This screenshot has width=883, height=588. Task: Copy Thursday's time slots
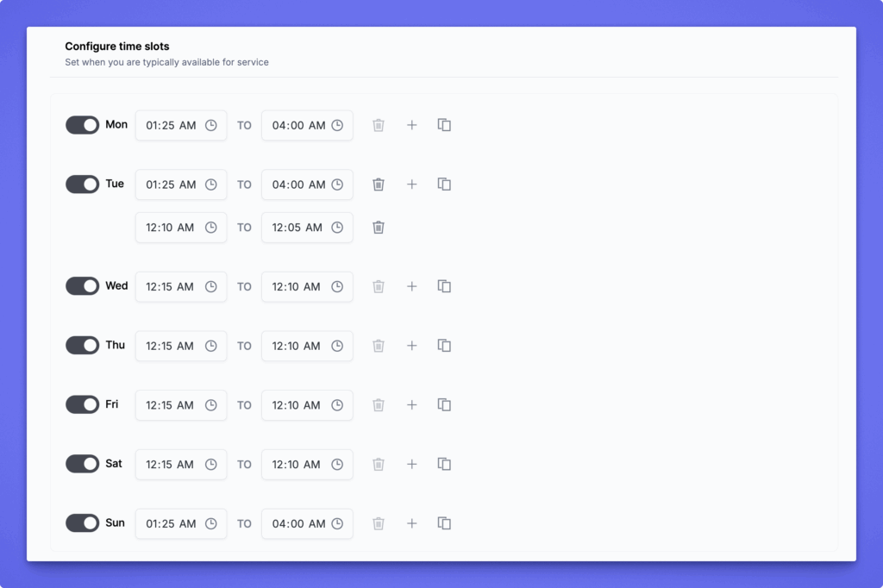(x=444, y=346)
